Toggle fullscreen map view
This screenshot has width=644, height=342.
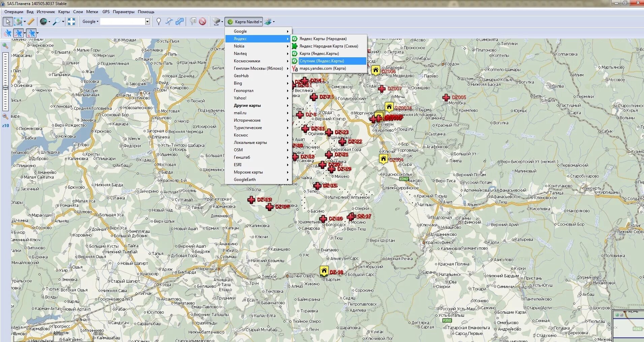(71, 22)
